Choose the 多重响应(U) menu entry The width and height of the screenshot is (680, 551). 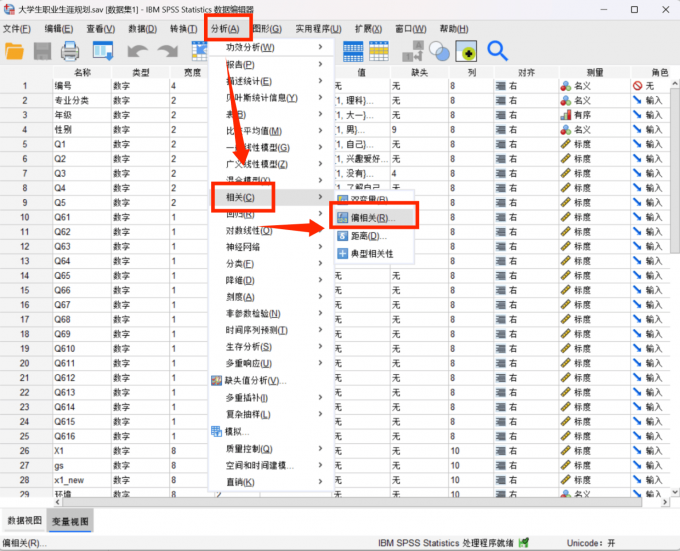coord(269,363)
